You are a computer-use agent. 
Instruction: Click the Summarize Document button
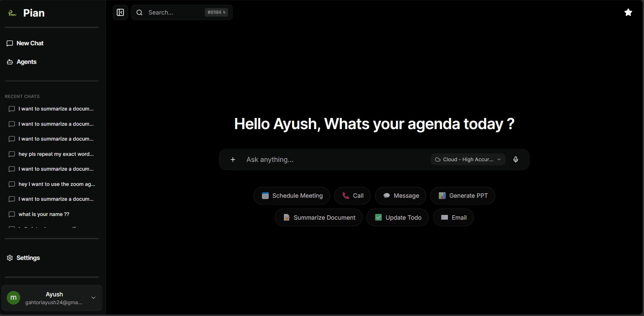tap(319, 218)
